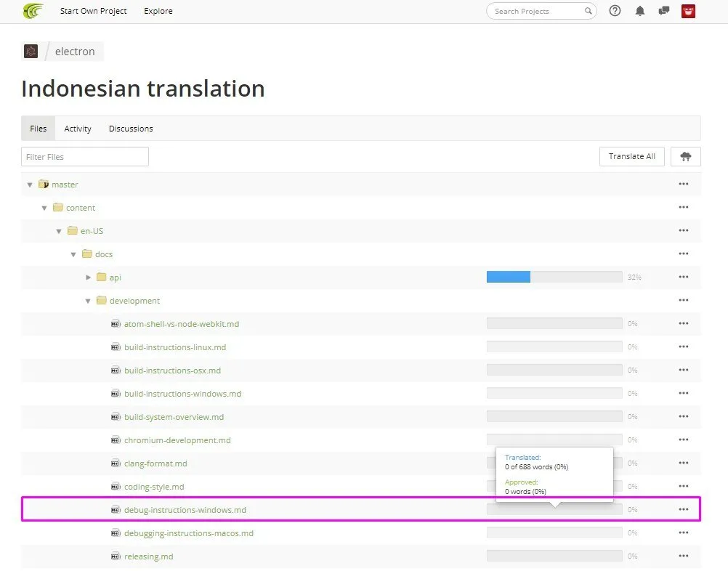Click the Crowdin logo icon

click(33, 11)
